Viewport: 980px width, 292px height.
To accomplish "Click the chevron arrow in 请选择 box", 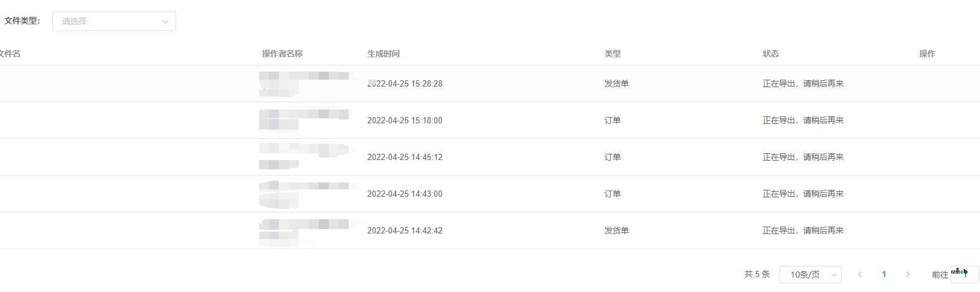I will click(x=165, y=22).
